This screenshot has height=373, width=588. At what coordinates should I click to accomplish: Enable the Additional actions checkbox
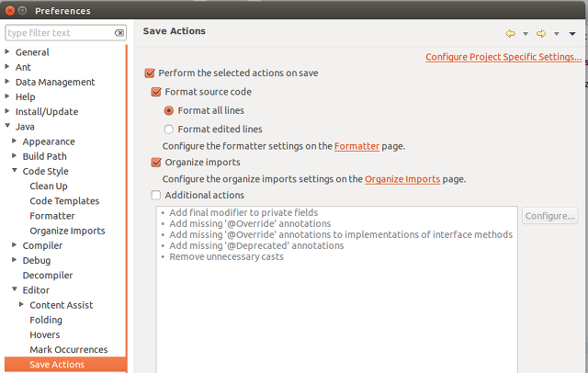pyautogui.click(x=156, y=195)
